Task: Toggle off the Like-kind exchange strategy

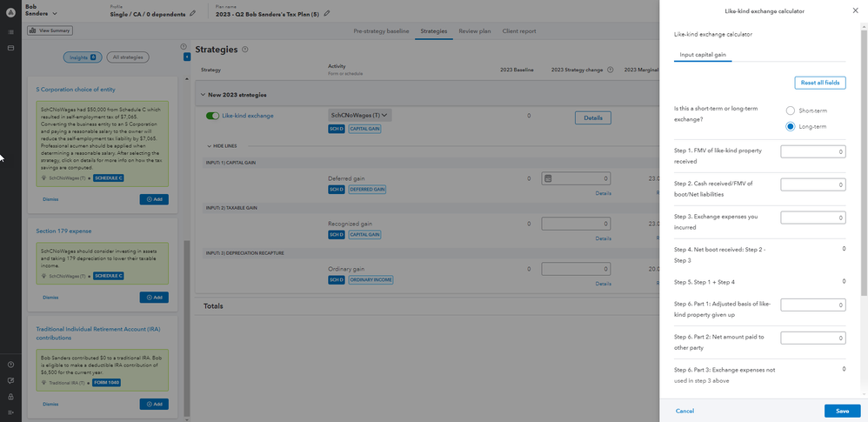Action: coord(212,115)
